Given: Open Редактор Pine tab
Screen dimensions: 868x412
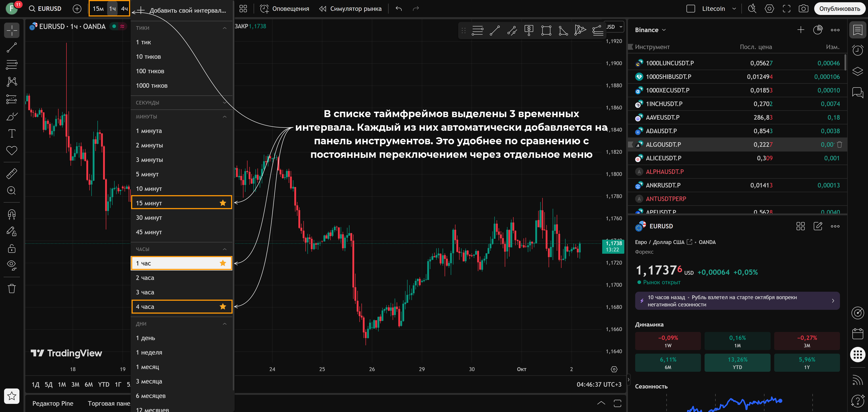Looking at the screenshot, I should click(53, 403).
